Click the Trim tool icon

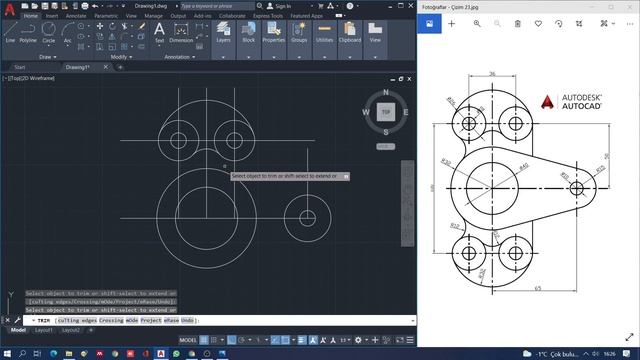coord(124,26)
